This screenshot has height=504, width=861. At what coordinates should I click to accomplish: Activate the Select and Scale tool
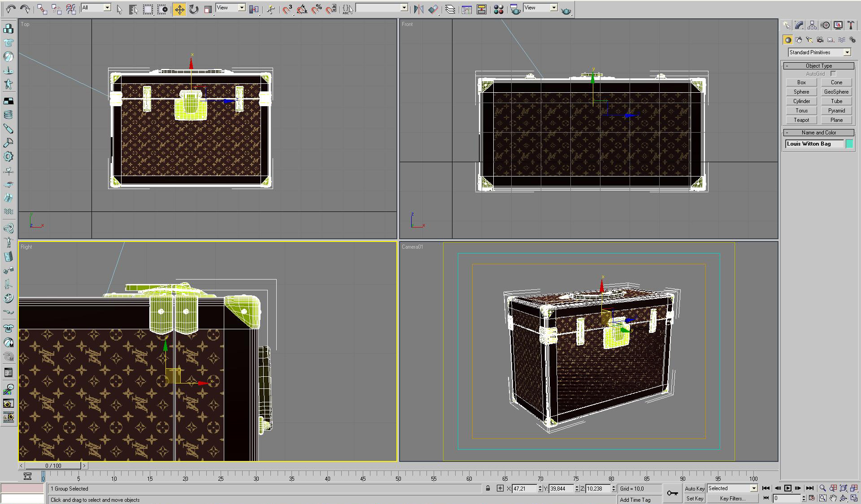pos(208,9)
